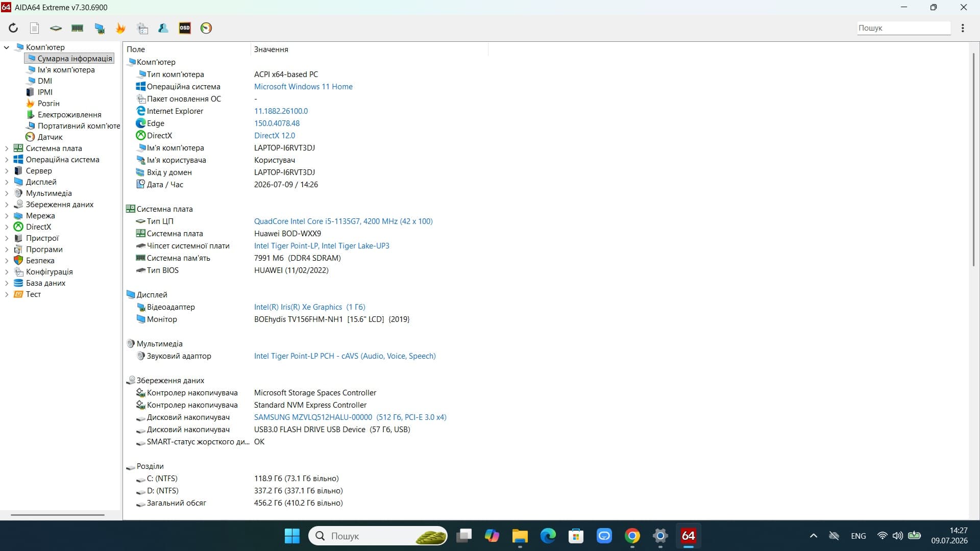Open Google Chrome from the taskbar

[x=632, y=536]
